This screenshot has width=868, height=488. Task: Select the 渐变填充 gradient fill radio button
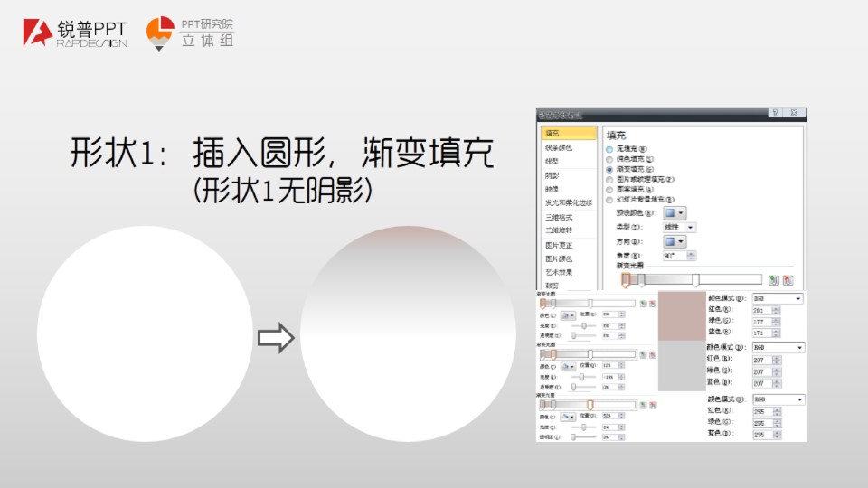click(x=610, y=168)
